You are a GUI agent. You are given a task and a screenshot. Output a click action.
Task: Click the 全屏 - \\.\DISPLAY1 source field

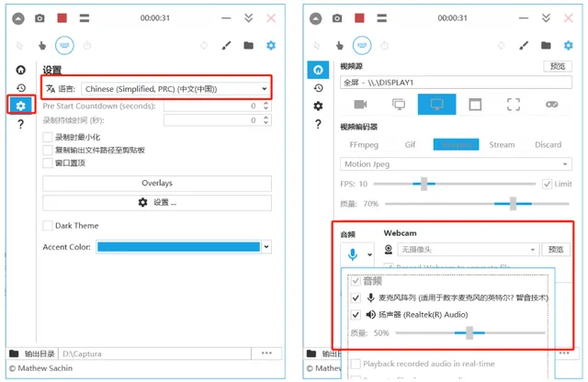pyautogui.click(x=456, y=83)
